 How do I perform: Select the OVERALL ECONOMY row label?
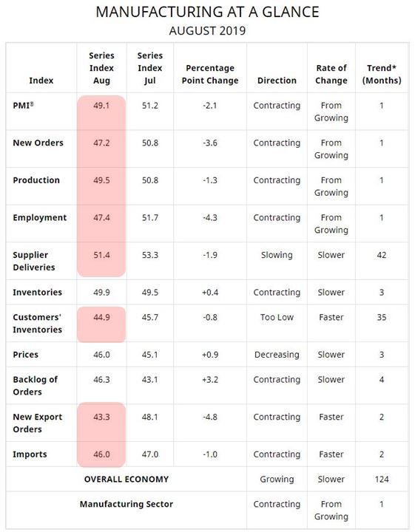(126, 479)
